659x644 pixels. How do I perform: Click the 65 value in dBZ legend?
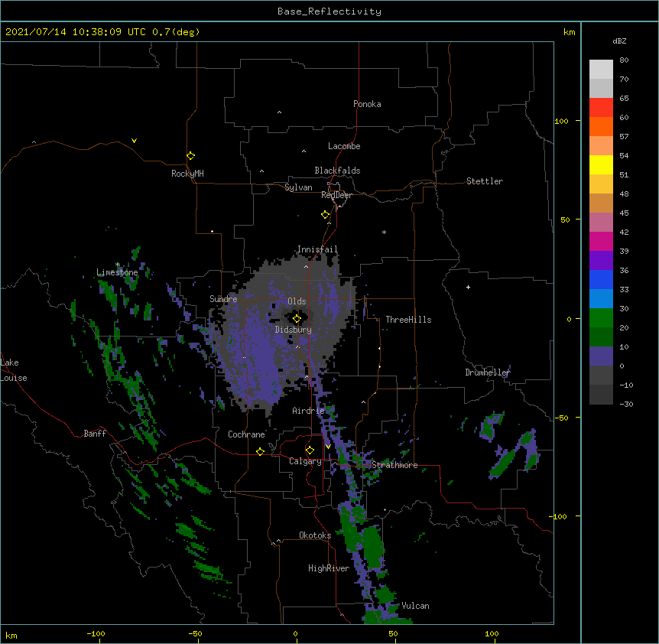point(624,99)
